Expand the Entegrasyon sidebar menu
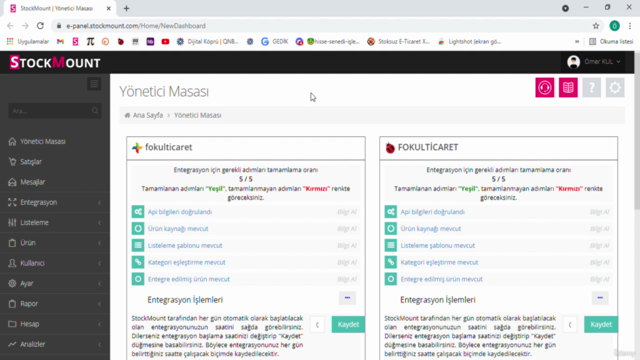 pos(55,202)
